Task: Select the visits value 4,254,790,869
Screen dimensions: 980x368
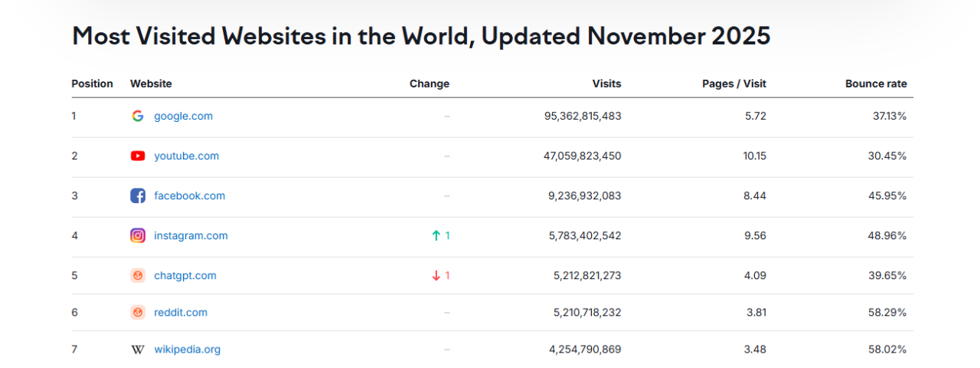Action: click(585, 349)
